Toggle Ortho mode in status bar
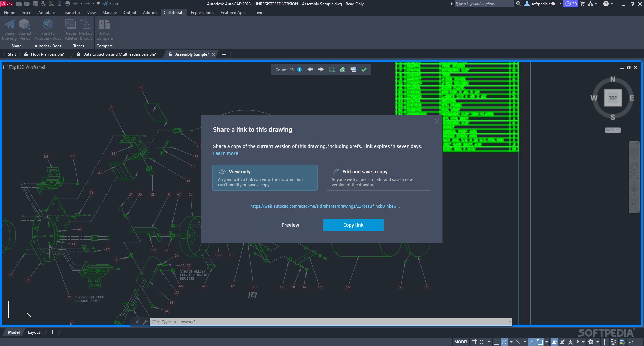 (x=496, y=342)
